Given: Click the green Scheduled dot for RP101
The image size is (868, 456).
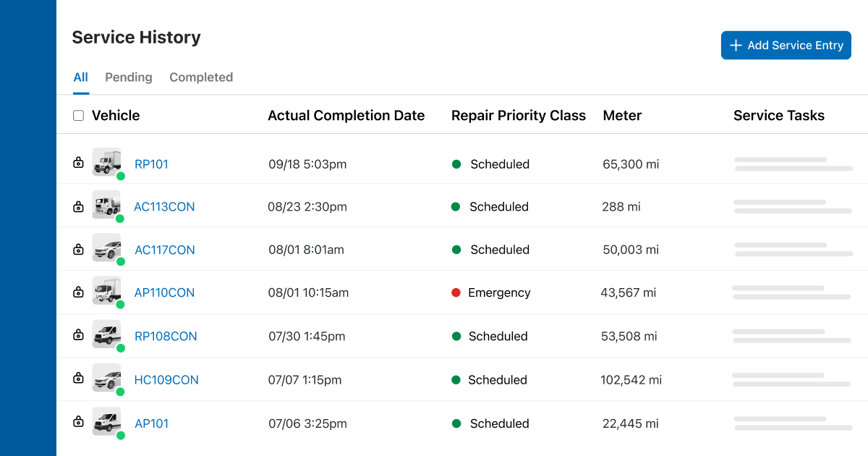Looking at the screenshot, I should (456, 164).
